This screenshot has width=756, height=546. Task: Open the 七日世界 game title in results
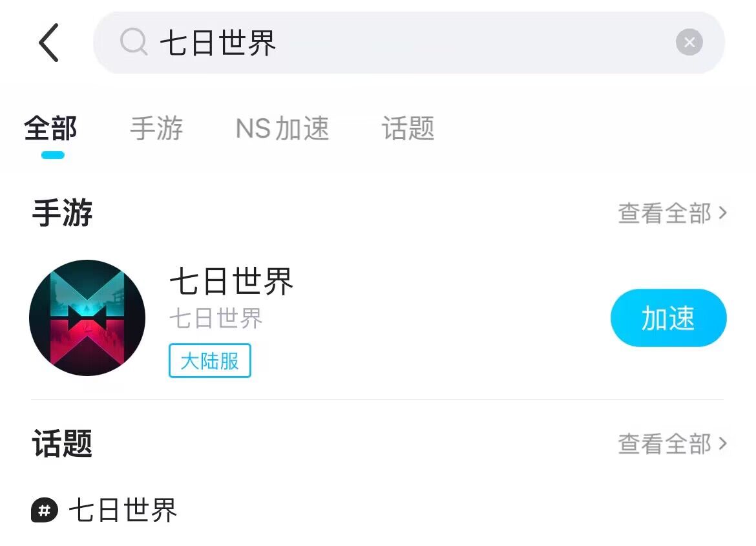click(231, 282)
